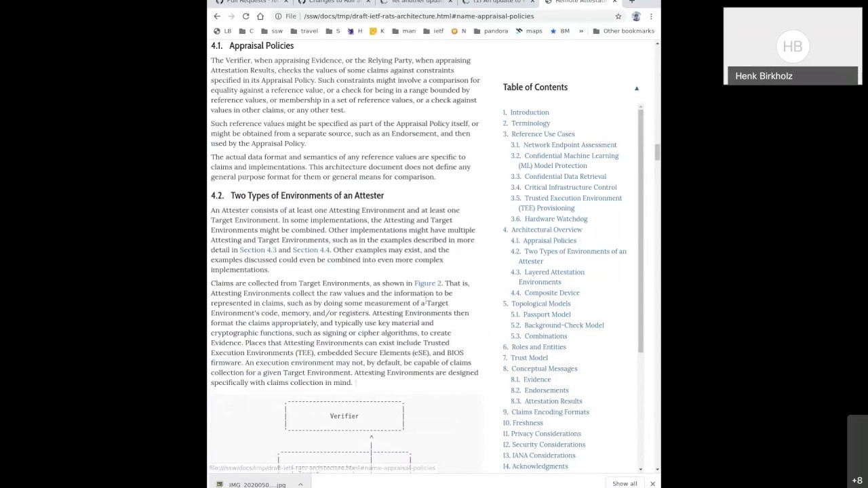This screenshot has width=868, height=488.
Task: Go to Architectural Overview in contents
Action: pos(547,230)
